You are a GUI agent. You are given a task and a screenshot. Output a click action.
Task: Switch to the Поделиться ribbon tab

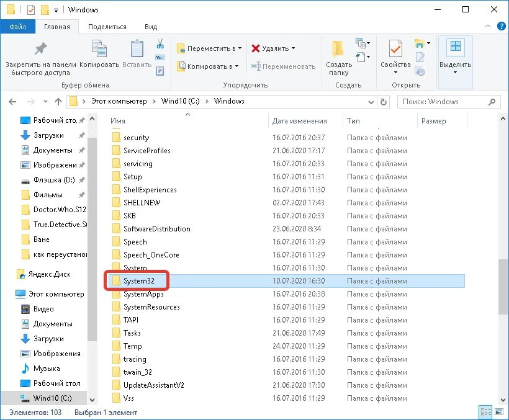(107, 27)
